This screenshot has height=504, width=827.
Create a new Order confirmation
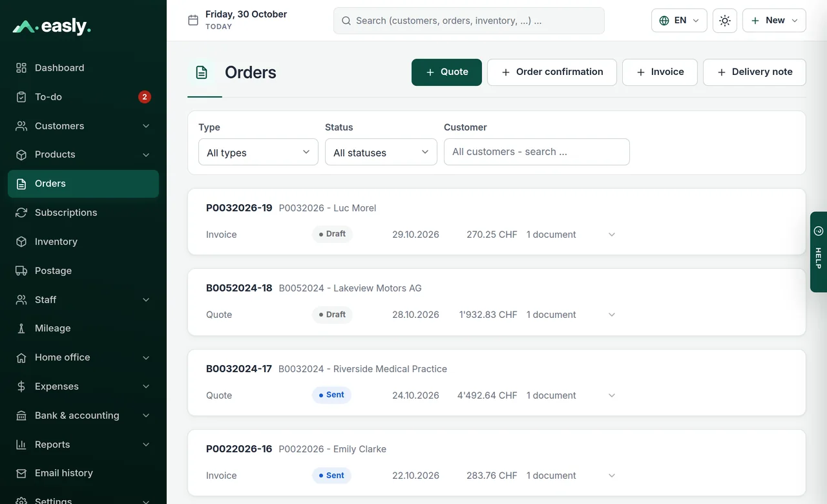(552, 72)
